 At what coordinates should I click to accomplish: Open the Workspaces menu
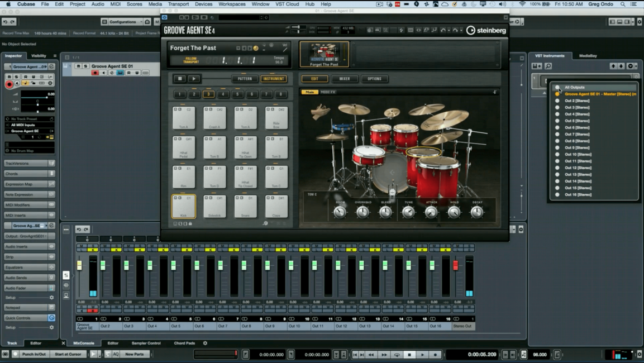click(x=232, y=4)
